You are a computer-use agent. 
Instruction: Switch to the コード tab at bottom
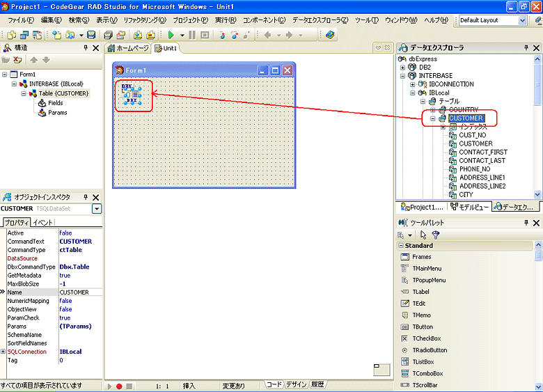click(x=274, y=384)
